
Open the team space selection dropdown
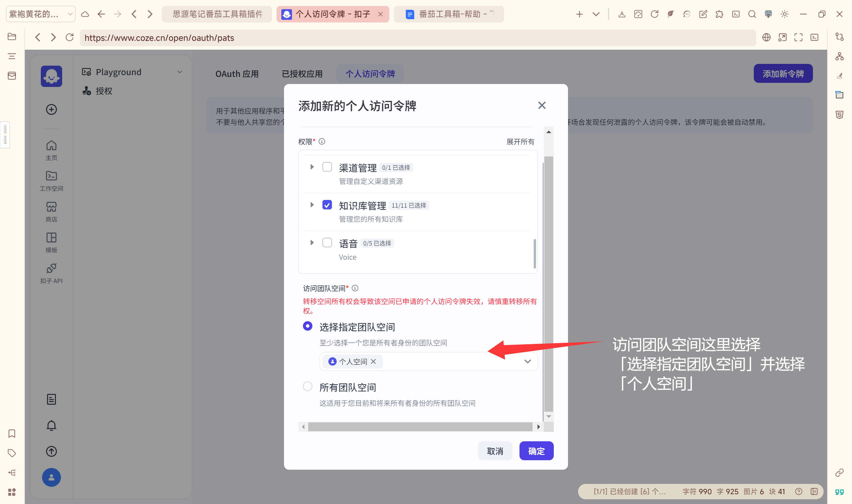(x=527, y=361)
